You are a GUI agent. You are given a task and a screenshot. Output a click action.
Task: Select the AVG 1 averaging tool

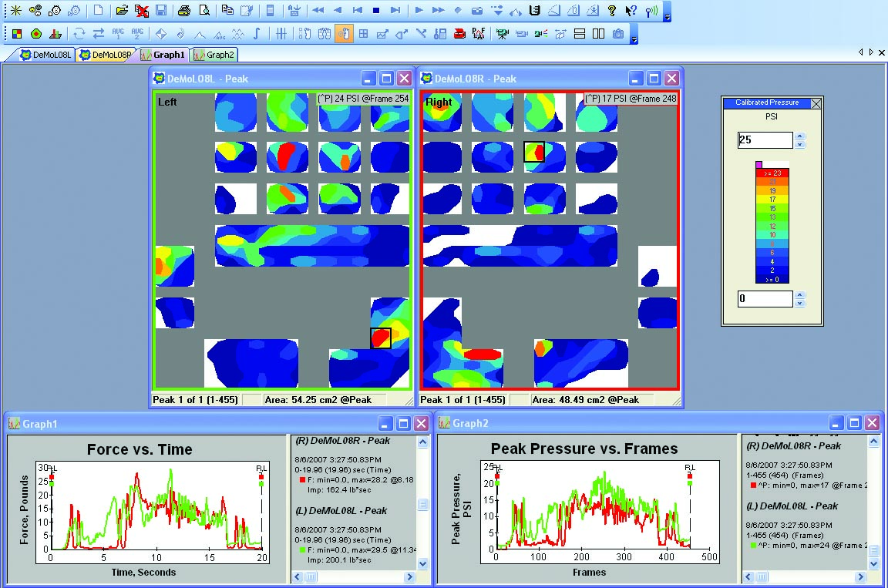pyautogui.click(x=119, y=33)
